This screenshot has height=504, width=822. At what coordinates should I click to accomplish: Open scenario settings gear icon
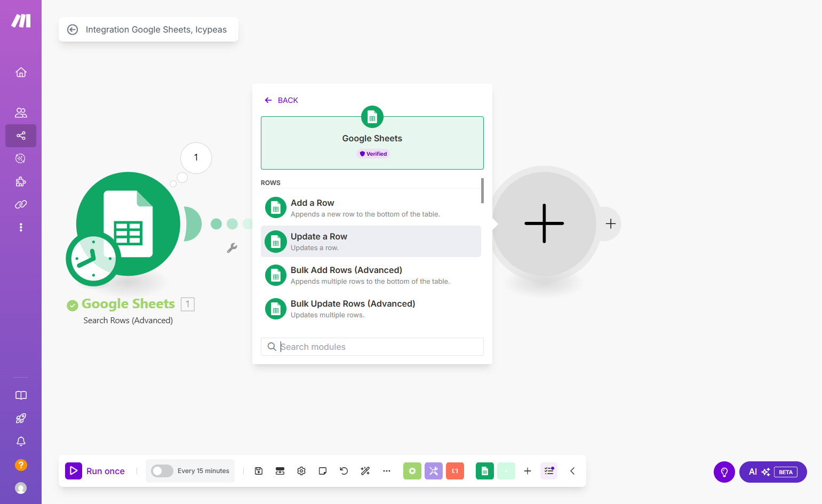(x=301, y=471)
